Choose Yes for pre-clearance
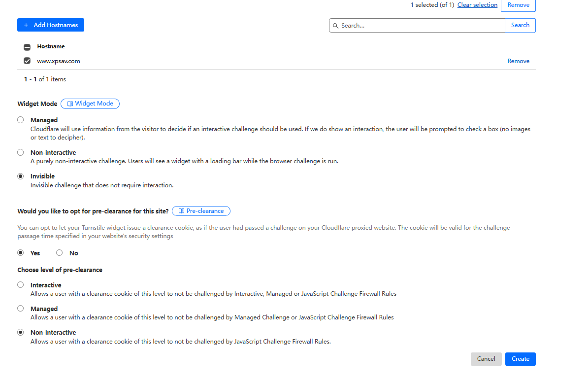588x383 pixels. click(x=20, y=253)
